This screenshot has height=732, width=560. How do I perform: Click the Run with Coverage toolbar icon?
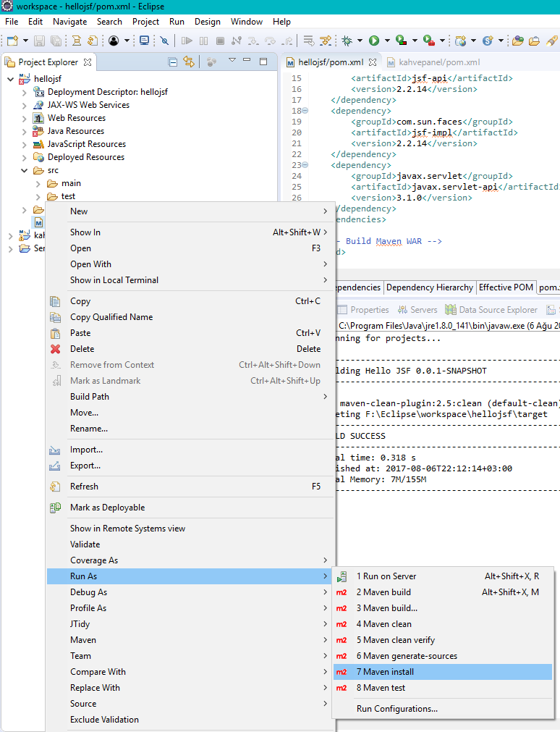pyautogui.click(x=401, y=41)
